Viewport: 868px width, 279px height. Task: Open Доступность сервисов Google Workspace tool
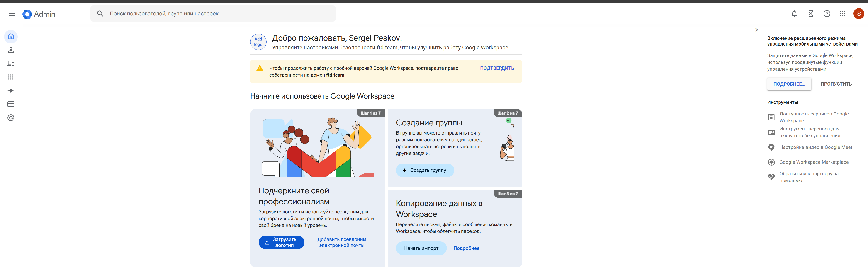pos(814,118)
